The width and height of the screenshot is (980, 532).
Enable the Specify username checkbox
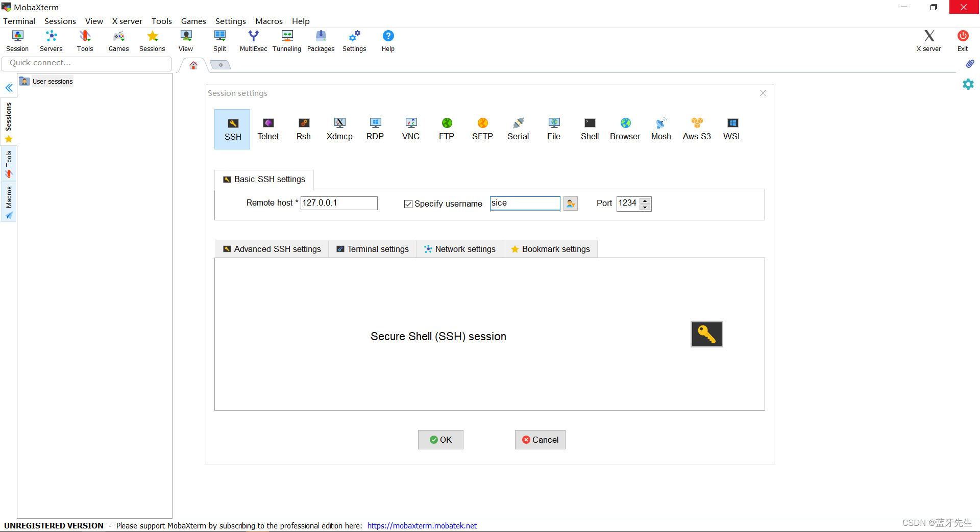coord(408,204)
